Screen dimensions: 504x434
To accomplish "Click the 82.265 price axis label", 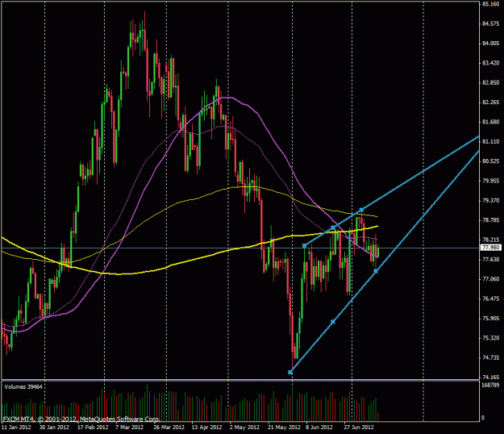I will pos(491,102).
